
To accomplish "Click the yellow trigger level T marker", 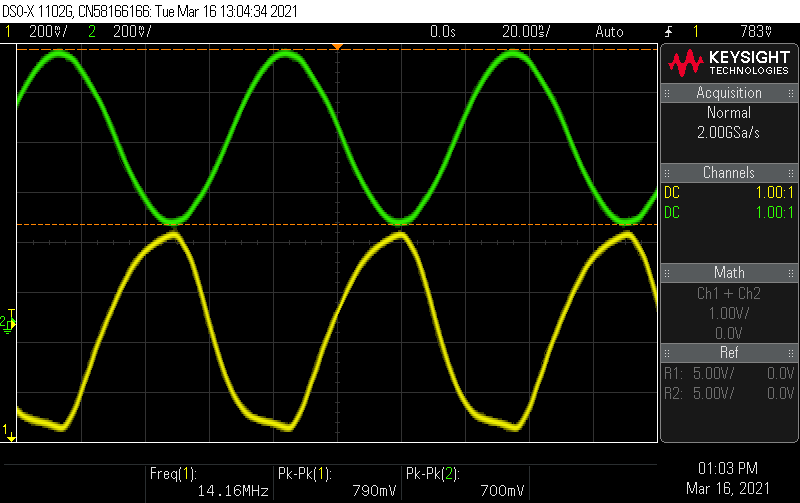I will 11,314.
